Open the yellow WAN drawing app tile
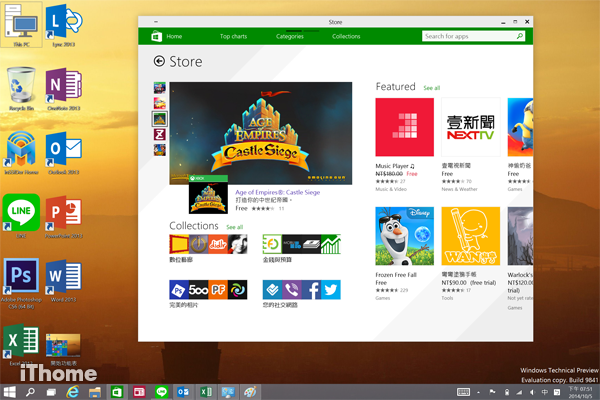Image resolution: width=600 pixels, height=400 pixels. tap(471, 236)
